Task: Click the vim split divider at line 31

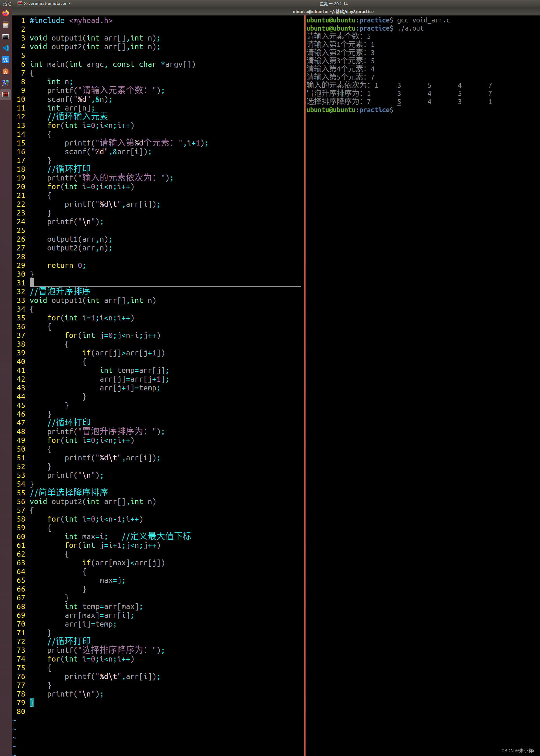Action: 166,286
